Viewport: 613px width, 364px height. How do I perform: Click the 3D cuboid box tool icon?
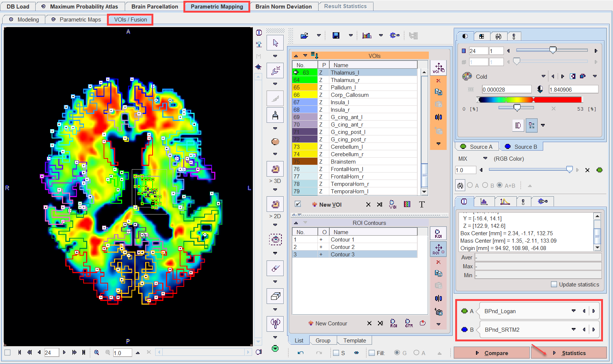pos(275,296)
